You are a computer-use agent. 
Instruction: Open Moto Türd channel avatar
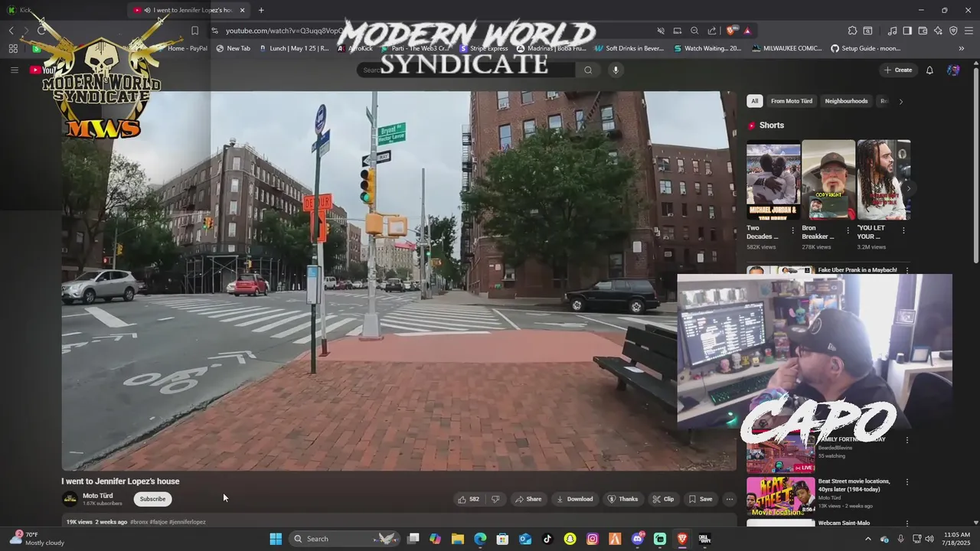70,499
